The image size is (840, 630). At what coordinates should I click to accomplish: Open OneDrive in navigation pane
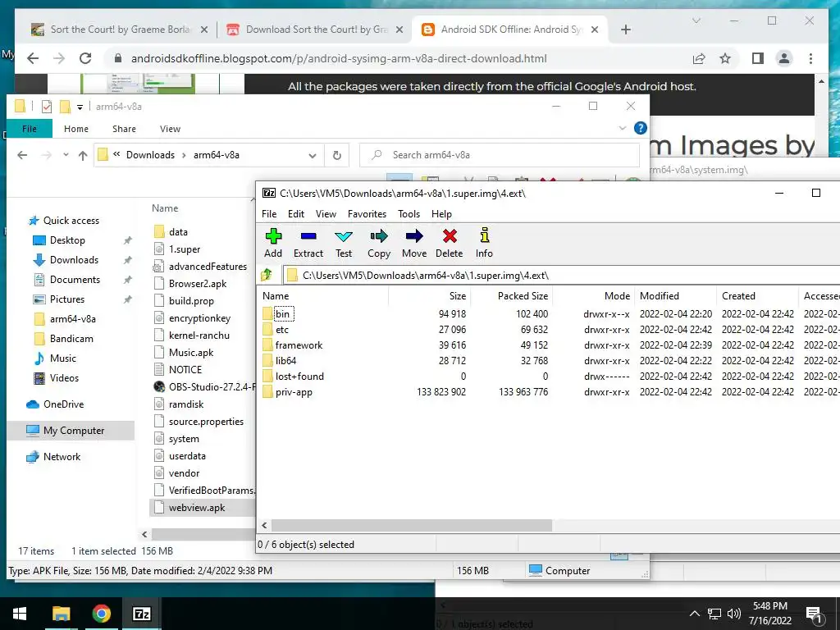click(63, 404)
